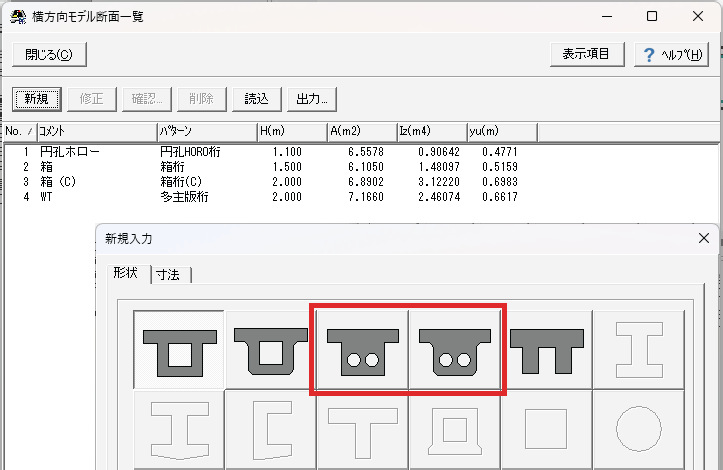
Task: Choose the tapered circular-hollow girder shape
Action: [x=454, y=348]
